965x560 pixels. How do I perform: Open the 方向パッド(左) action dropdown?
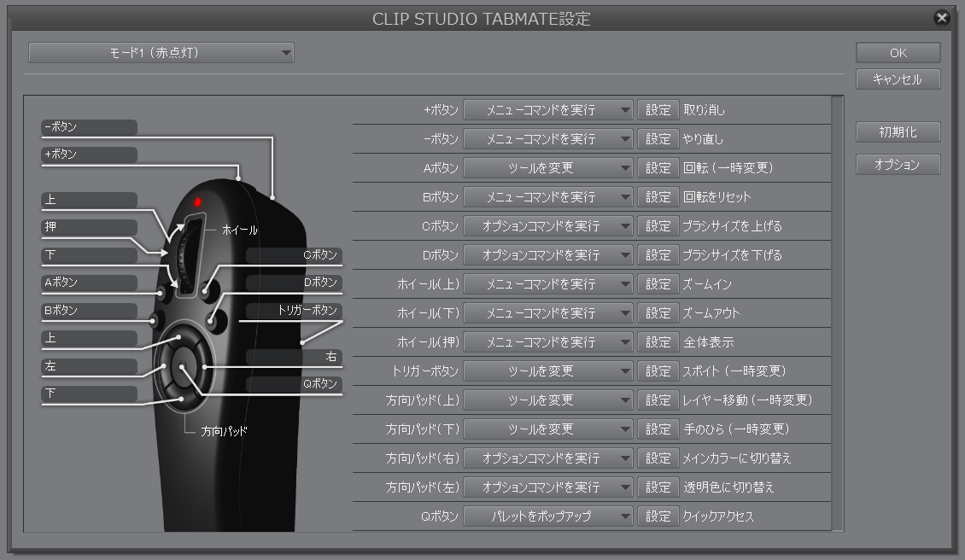point(547,487)
